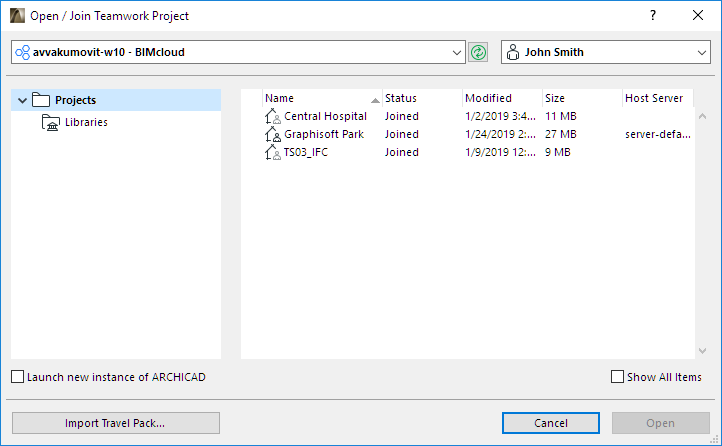
Task: Close the Open / Join Teamwork Project dialog
Action: pos(698,15)
